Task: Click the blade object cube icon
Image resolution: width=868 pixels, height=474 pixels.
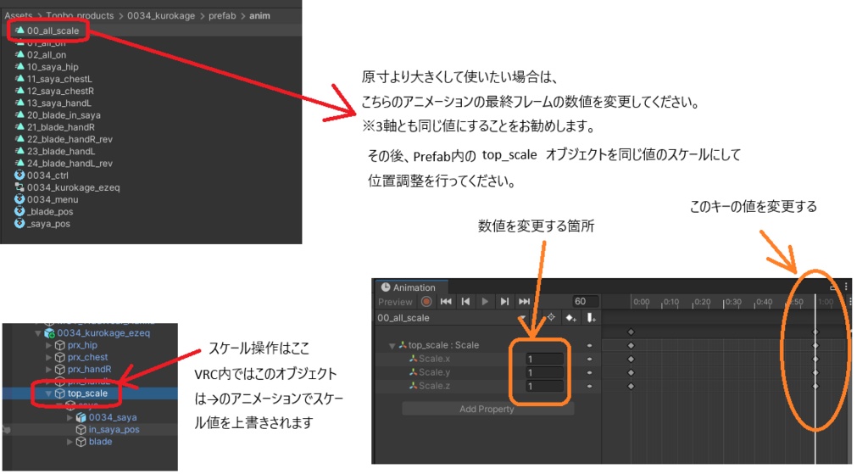Action: [81, 442]
